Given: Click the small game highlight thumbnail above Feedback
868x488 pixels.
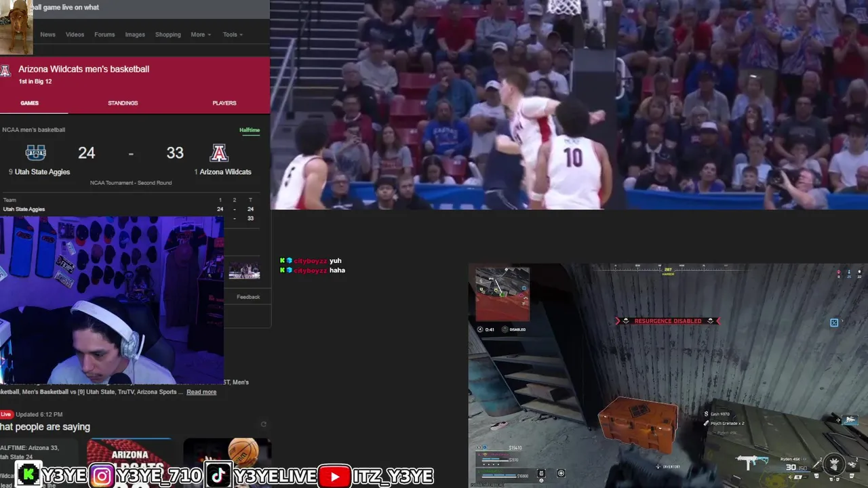Looking at the screenshot, I should (x=244, y=271).
